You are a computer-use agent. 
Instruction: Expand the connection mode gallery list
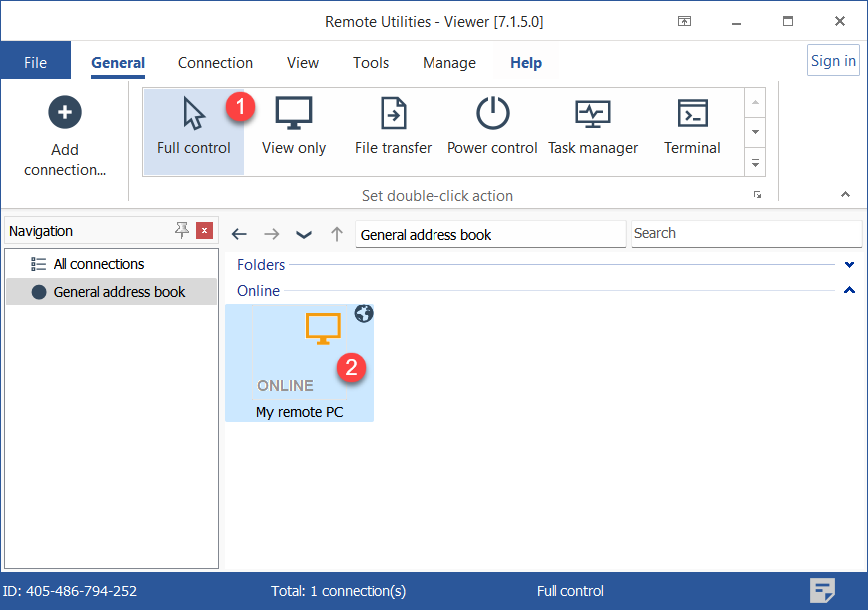[756, 162]
